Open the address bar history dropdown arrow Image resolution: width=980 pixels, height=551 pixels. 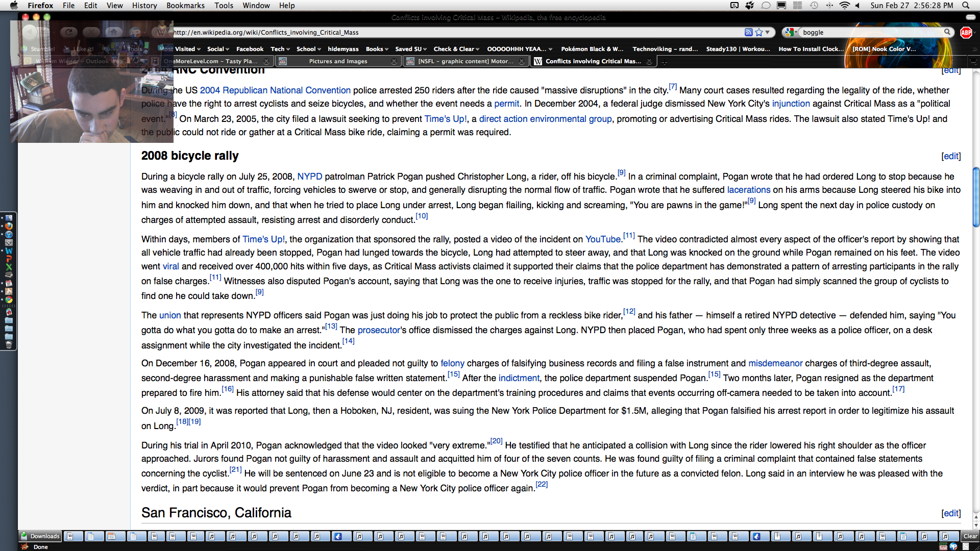pos(768,32)
